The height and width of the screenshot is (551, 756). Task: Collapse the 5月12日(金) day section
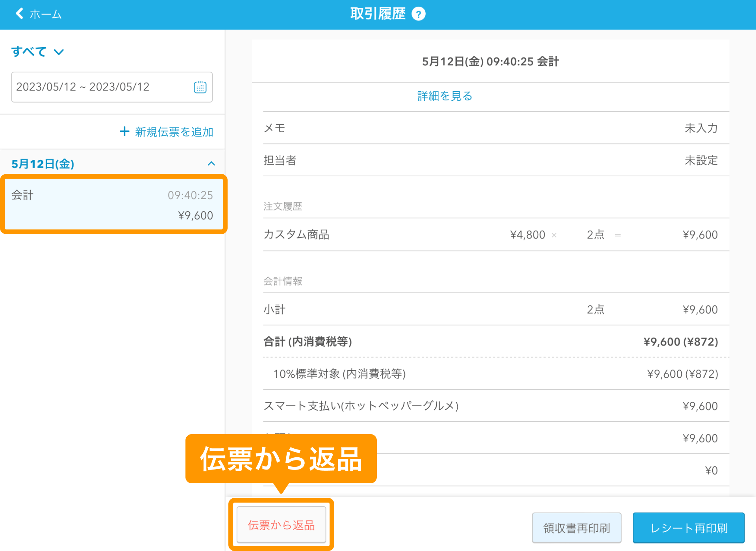(211, 164)
